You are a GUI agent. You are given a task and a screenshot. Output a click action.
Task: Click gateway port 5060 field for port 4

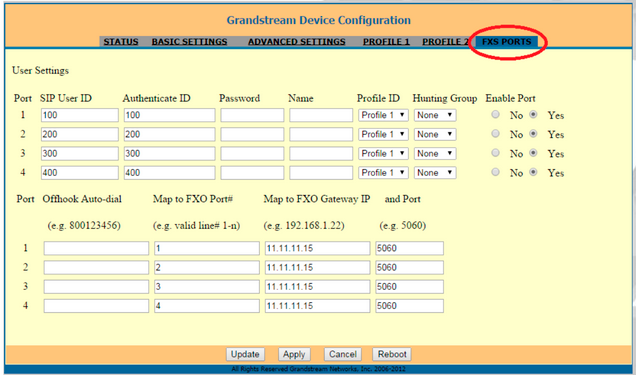pyautogui.click(x=409, y=306)
